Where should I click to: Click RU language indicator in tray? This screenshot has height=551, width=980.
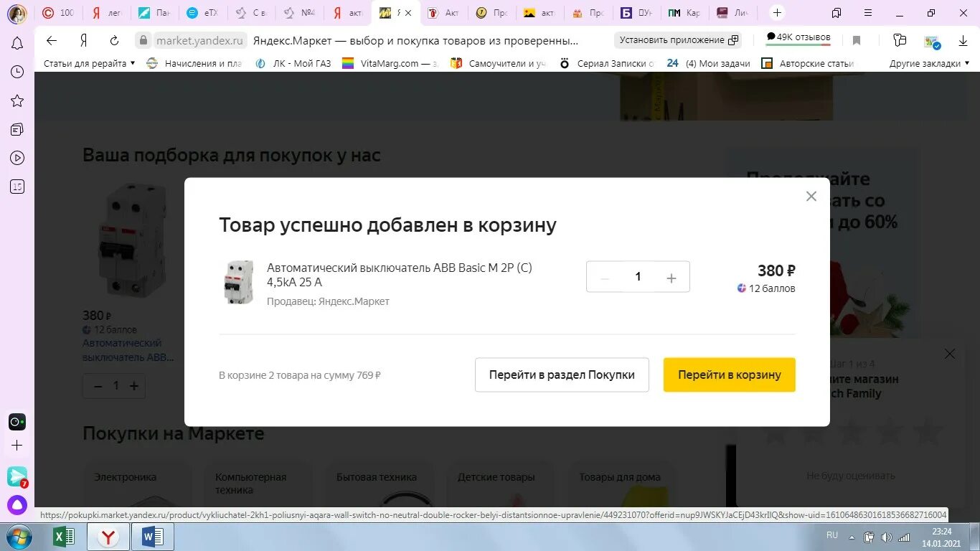tap(832, 535)
